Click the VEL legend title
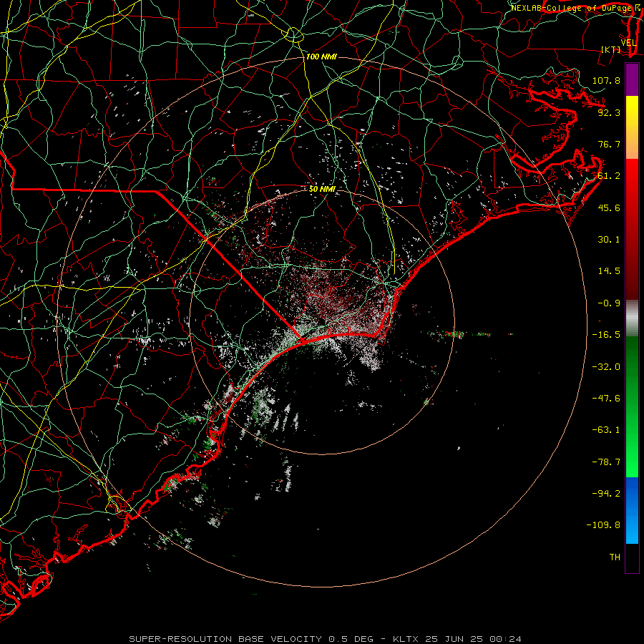The height and width of the screenshot is (644, 644). pyautogui.click(x=629, y=43)
